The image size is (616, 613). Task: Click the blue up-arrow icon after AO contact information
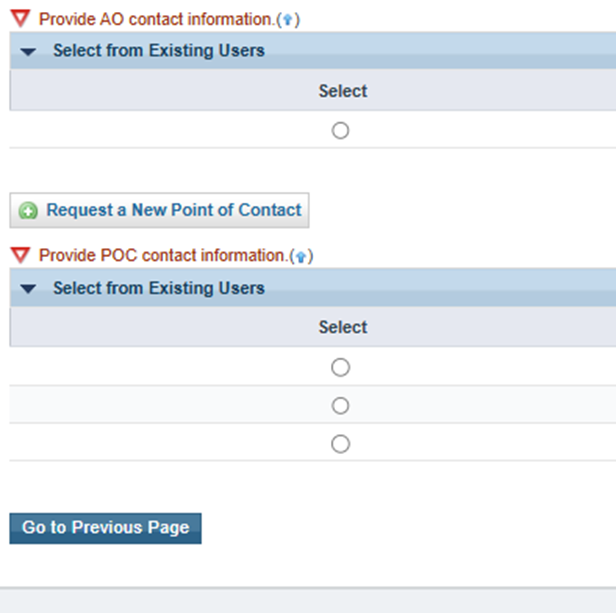click(x=288, y=20)
